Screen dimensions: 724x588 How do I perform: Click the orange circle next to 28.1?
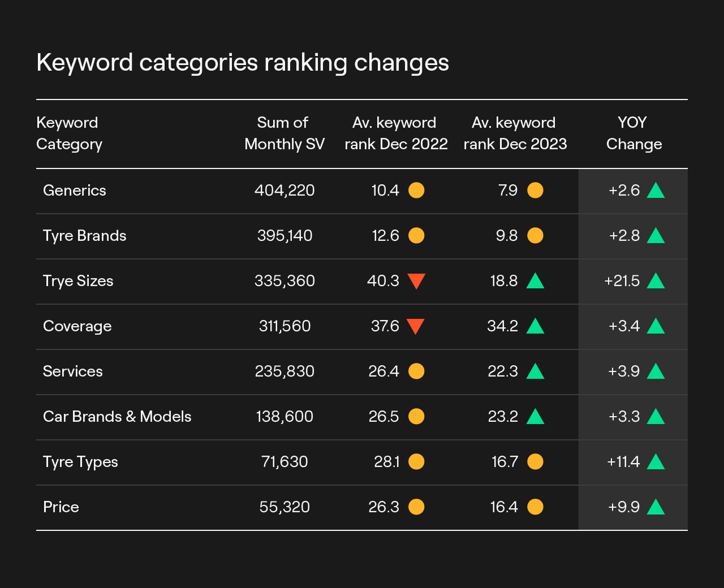pos(416,462)
